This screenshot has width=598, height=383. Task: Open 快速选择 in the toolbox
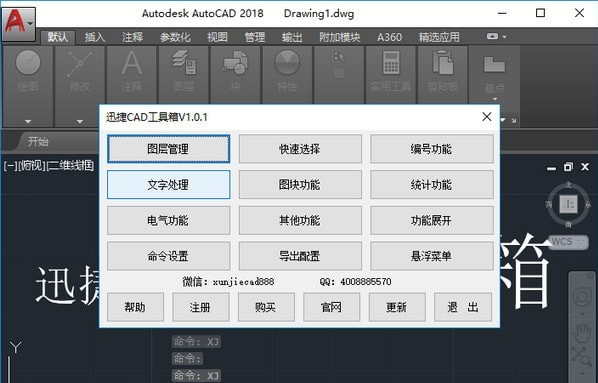300,149
